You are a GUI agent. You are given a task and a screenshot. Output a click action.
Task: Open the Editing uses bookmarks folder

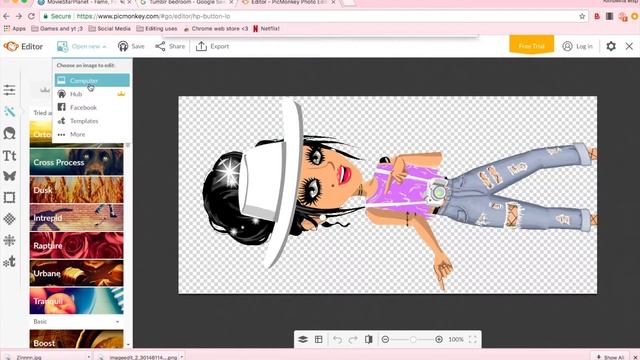point(157,29)
